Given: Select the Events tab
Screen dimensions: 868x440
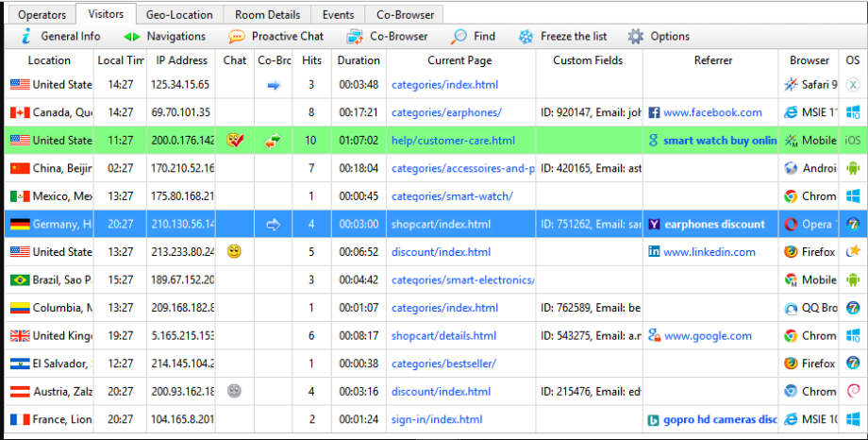Looking at the screenshot, I should pyautogui.click(x=338, y=14).
